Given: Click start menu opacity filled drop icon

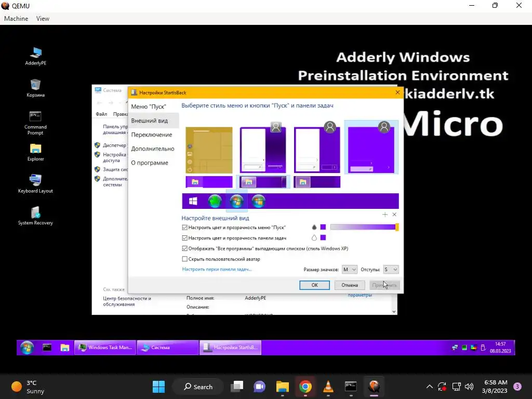Looking at the screenshot, I should point(314,228).
